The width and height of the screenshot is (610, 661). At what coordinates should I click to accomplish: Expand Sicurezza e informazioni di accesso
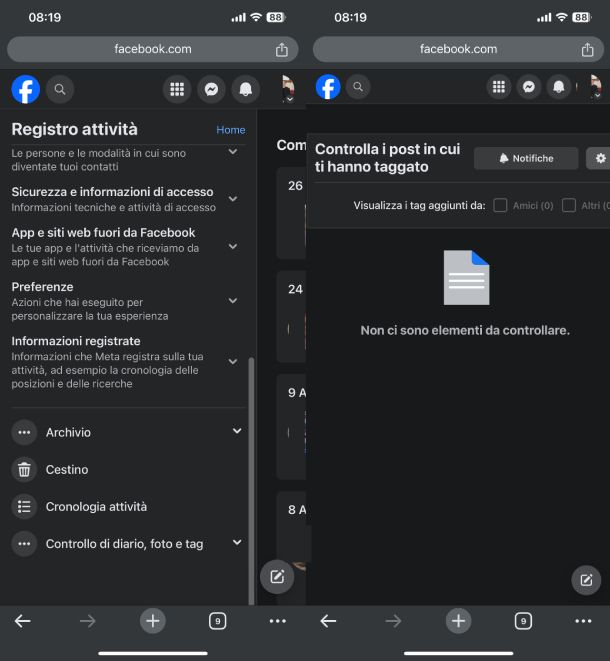[x=233, y=199]
